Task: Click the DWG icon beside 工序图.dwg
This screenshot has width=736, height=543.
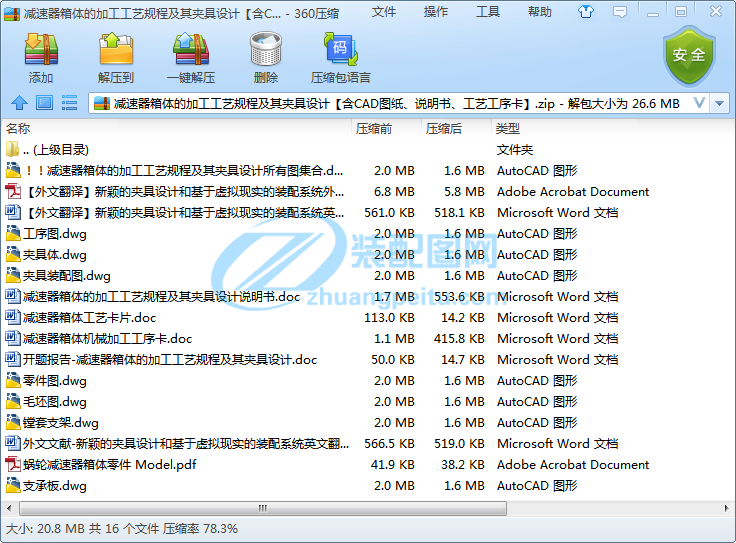Action: (x=13, y=233)
